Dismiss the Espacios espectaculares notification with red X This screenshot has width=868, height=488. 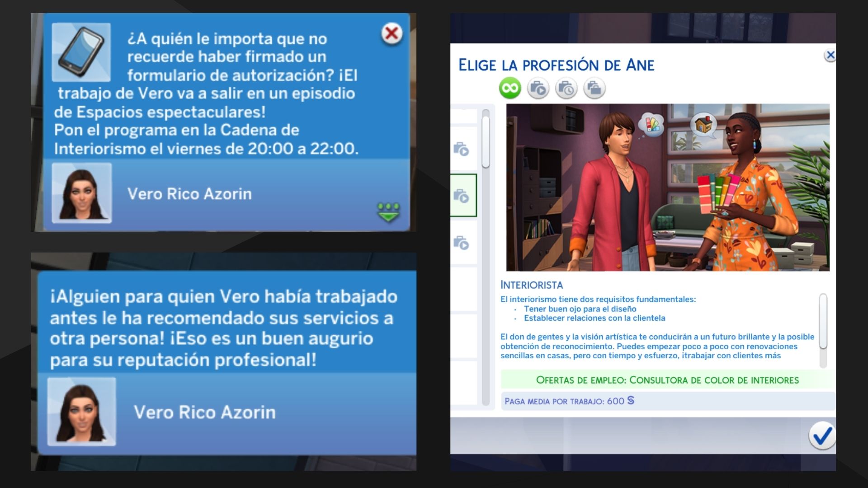tap(392, 33)
